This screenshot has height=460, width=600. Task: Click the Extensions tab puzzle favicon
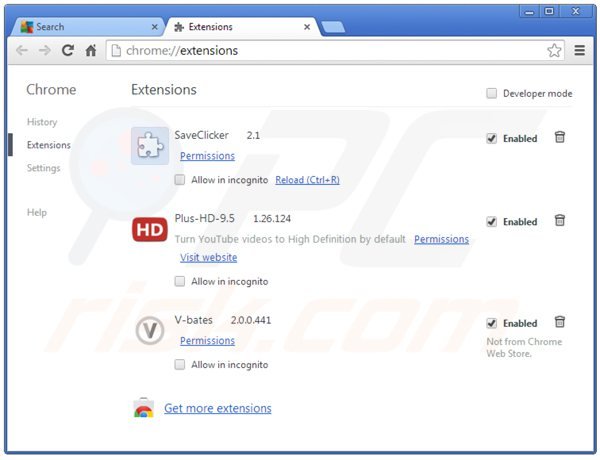179,27
